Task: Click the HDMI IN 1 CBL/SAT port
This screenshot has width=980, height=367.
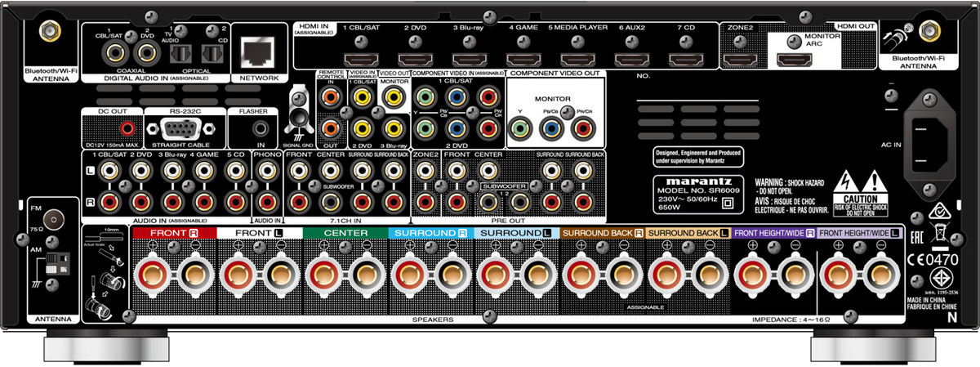Action: pyautogui.click(x=359, y=59)
